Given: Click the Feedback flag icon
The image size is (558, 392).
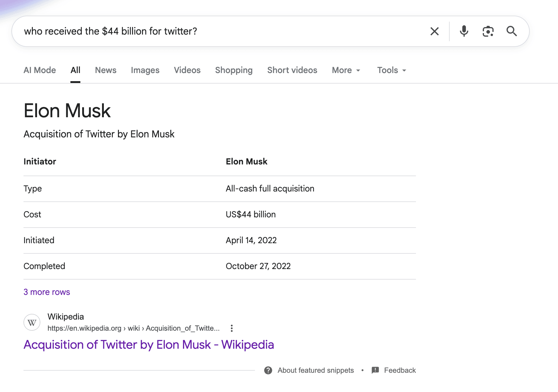Looking at the screenshot, I should tap(375, 370).
